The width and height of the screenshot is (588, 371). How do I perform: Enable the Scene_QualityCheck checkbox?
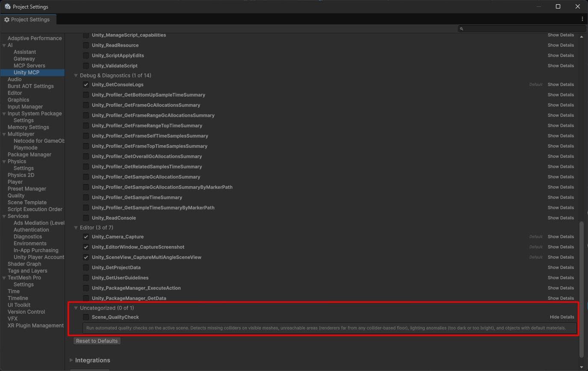[x=86, y=317]
